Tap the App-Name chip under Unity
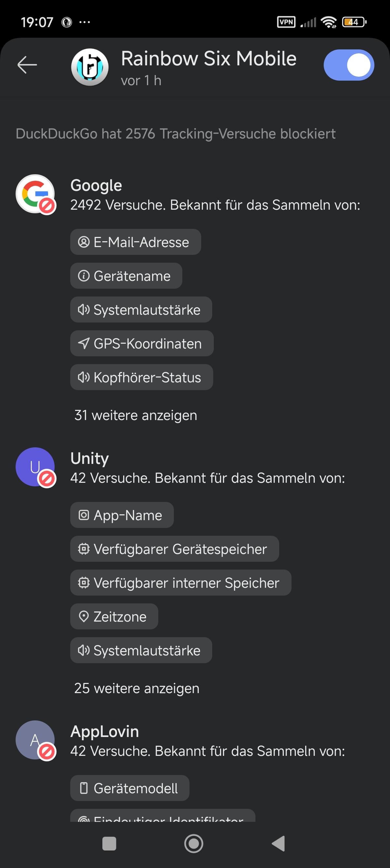Image resolution: width=390 pixels, height=868 pixels. (122, 515)
